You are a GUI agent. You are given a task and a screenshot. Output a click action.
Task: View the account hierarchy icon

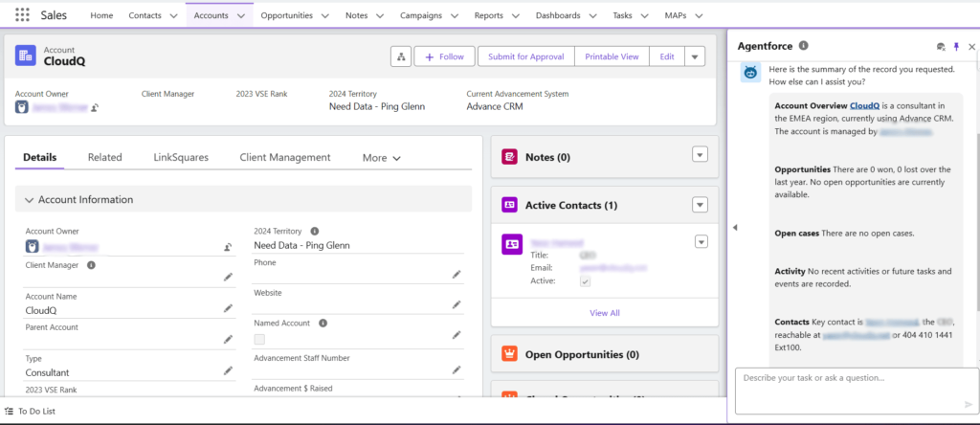pos(401,56)
